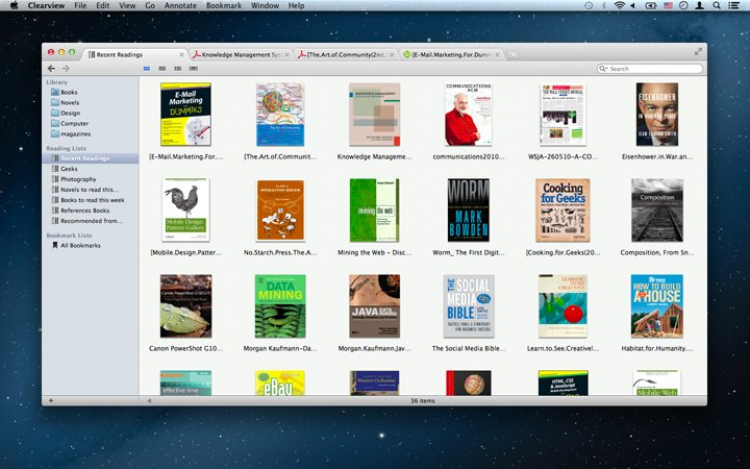Screen dimensions: 750x469
Task: Open the communications2010 magazine cover
Action: point(468,115)
